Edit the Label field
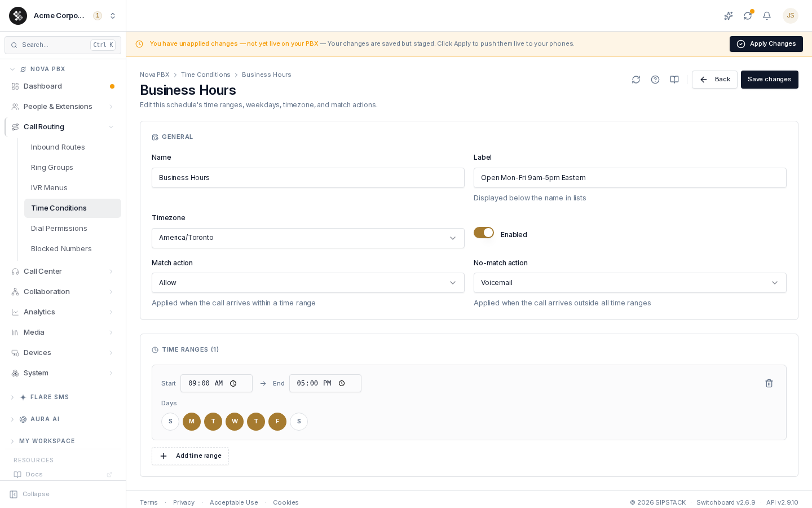Image resolution: width=812 pixels, height=508 pixels. tap(630, 178)
